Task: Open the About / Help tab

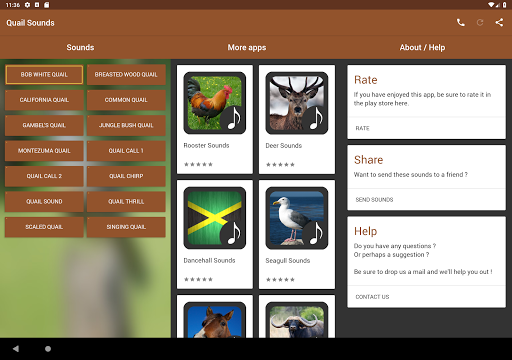Action: (422, 47)
